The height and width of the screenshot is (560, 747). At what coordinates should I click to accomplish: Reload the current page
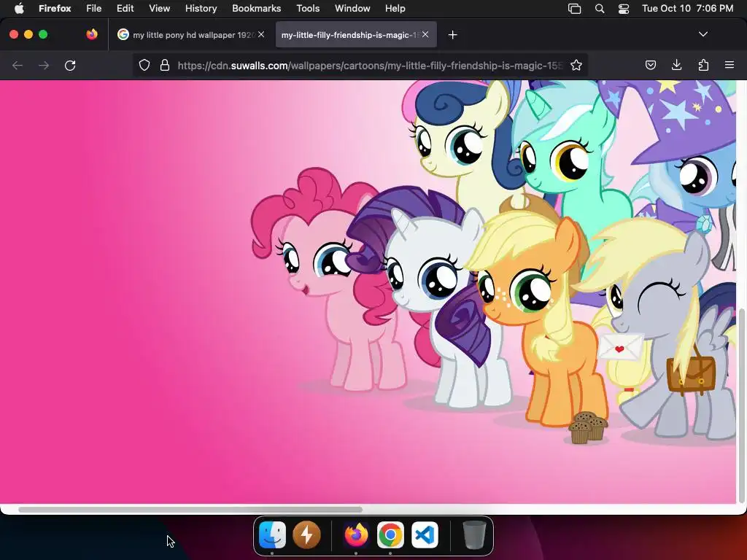[70, 65]
